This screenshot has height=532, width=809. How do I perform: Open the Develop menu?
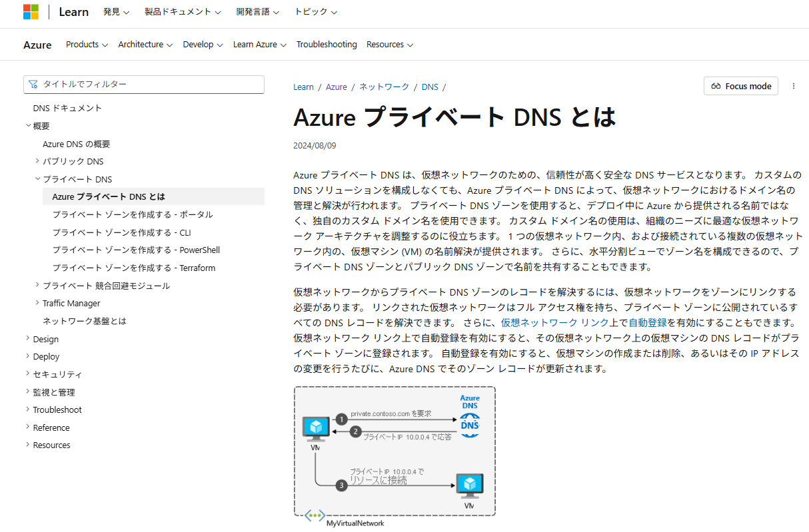click(x=203, y=45)
